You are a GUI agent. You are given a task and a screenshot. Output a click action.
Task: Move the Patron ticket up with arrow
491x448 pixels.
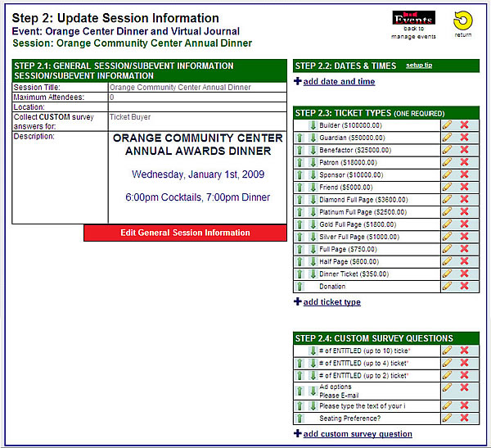click(x=300, y=163)
